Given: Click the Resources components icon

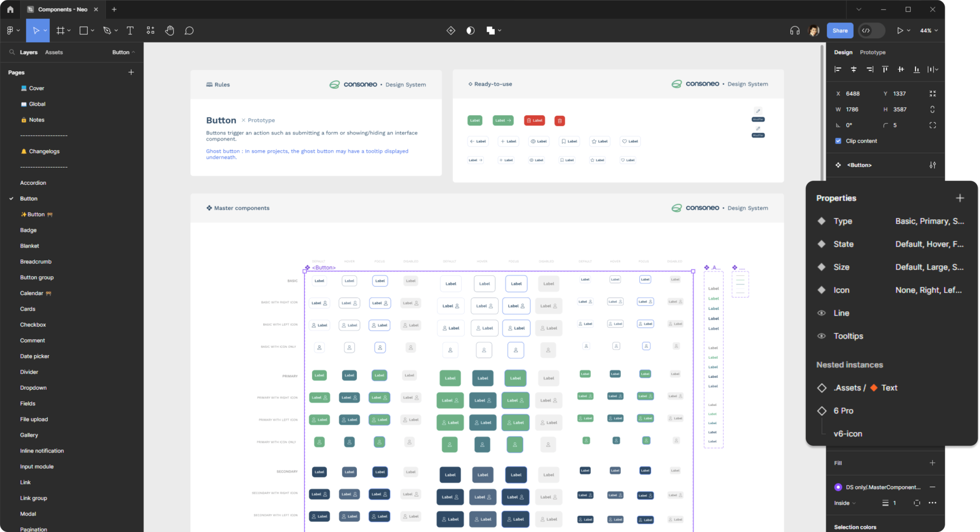Looking at the screenshot, I should click(x=150, y=30).
